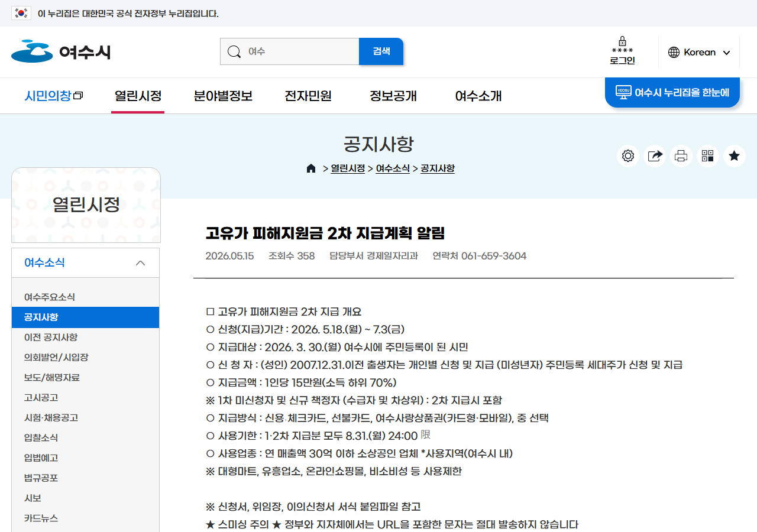Screen dimensions: 757x532
Task: Select 입법예고 in sidebar
Action: coord(85,458)
